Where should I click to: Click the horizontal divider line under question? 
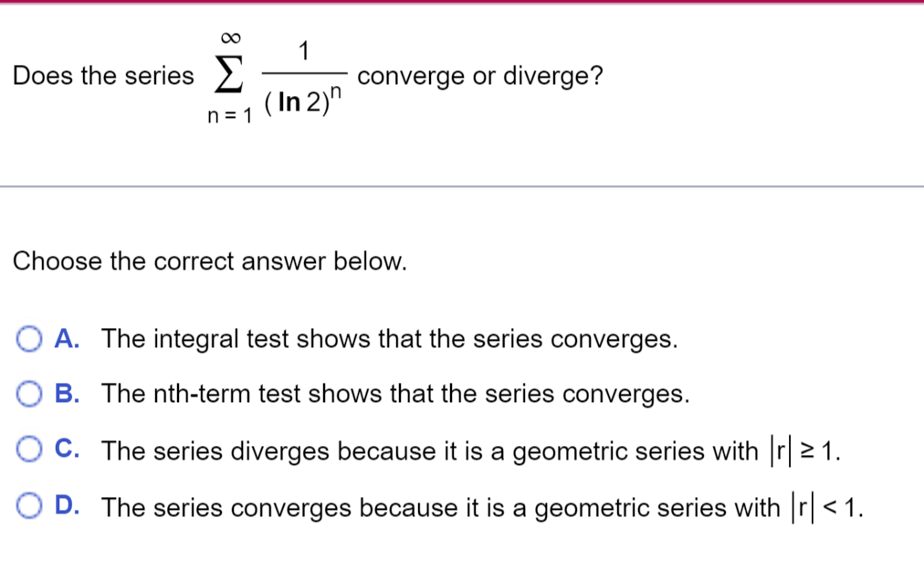click(462, 184)
